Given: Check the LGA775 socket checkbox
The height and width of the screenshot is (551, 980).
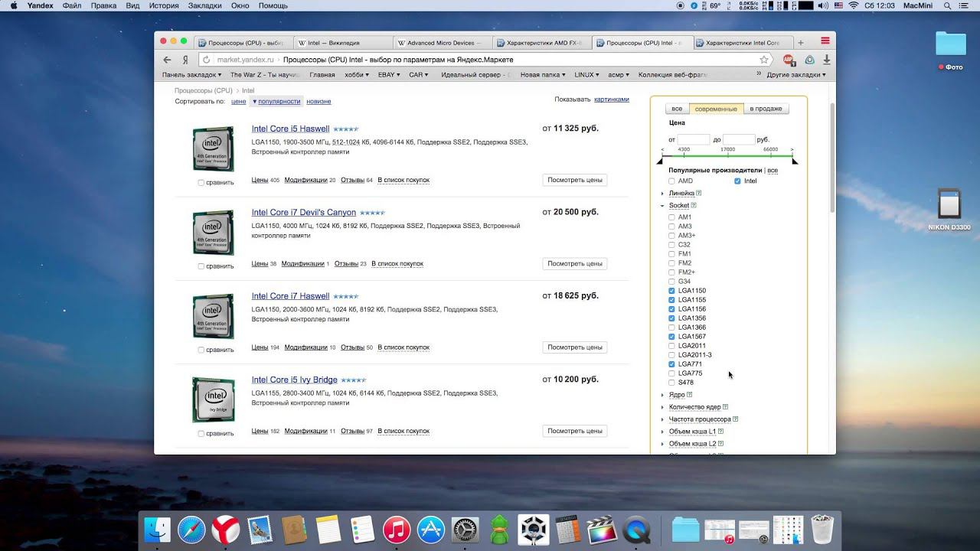Looking at the screenshot, I should [671, 373].
